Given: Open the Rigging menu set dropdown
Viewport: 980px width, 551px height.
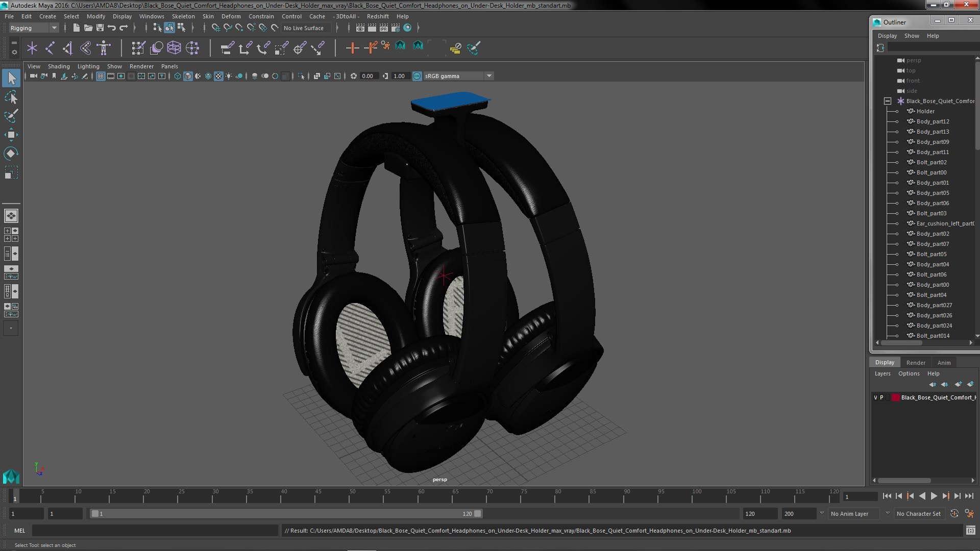Looking at the screenshot, I should coord(34,28).
